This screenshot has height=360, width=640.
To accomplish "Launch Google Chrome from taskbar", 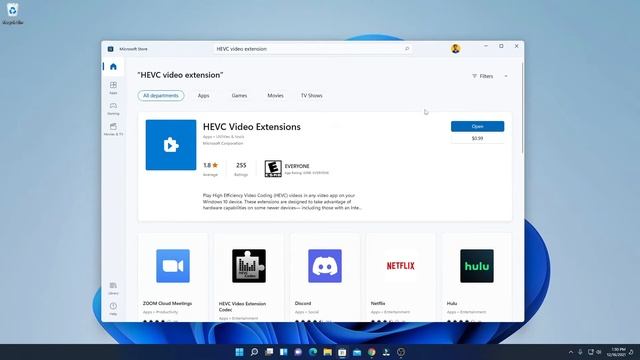I will coord(372,352).
